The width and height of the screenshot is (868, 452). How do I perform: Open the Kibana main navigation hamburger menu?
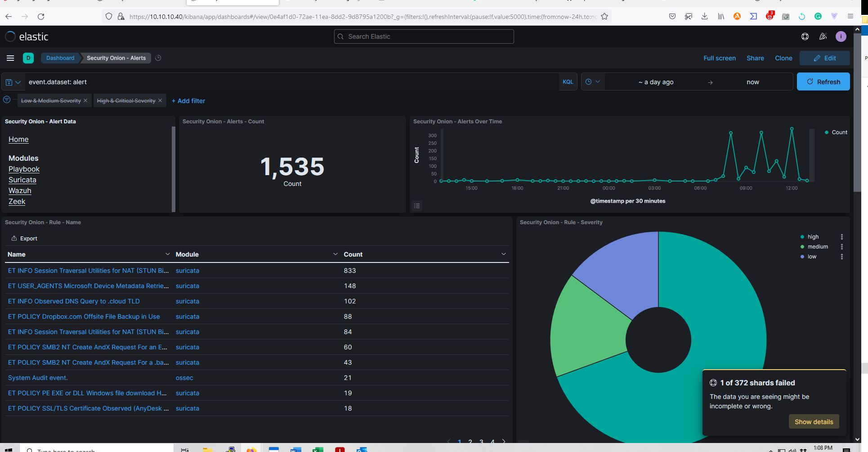(10, 58)
